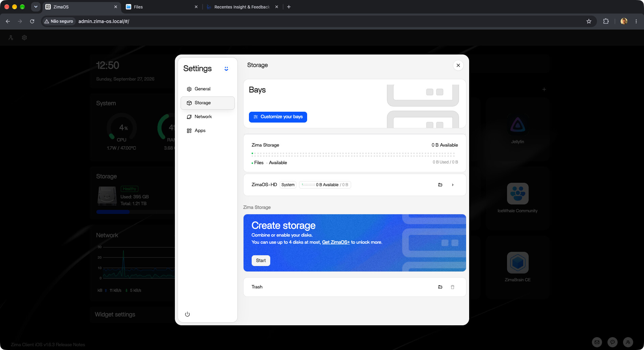Switch to Recentes Insight & Feedback tab
The width and height of the screenshot is (644, 350).
242,7
